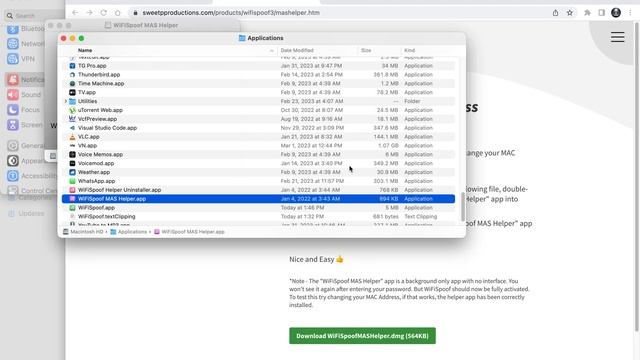Click the Finder window vertical scrollbar
Screen dimensions: 640x360
(x=462, y=207)
